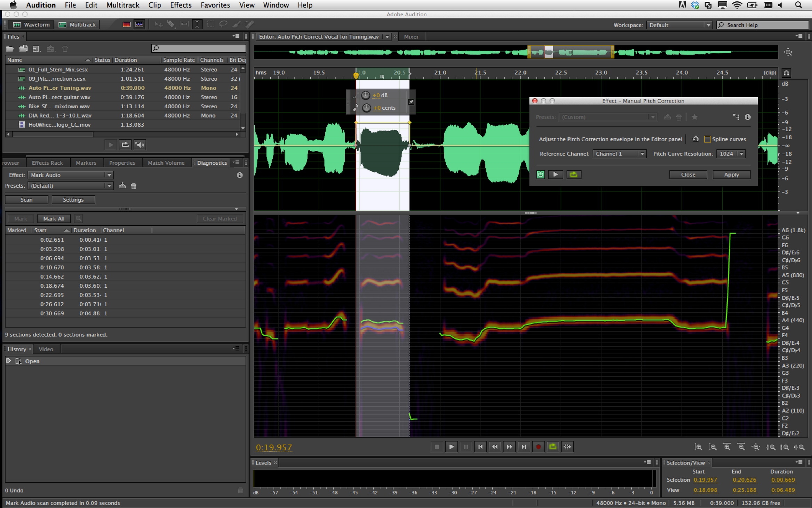The image size is (812, 508).
Task: Expand the Open history item
Action: click(8, 361)
